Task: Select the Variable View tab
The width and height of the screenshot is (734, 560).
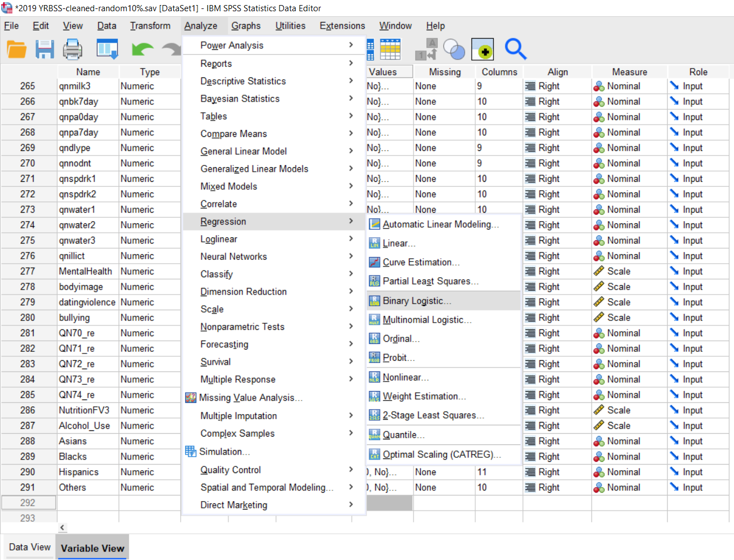Action: pyautogui.click(x=93, y=548)
